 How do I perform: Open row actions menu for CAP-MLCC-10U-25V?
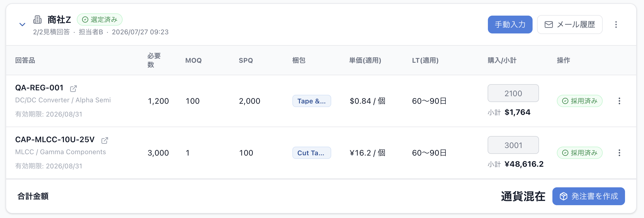619,153
